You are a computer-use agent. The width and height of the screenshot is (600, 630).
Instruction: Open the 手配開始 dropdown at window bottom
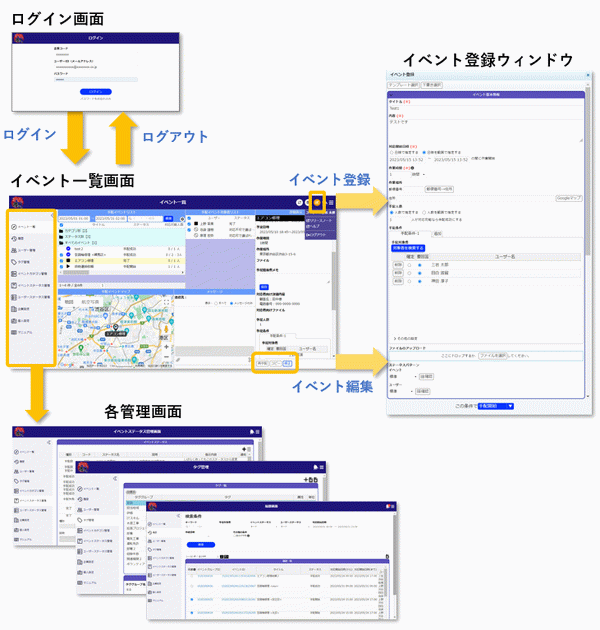496,406
